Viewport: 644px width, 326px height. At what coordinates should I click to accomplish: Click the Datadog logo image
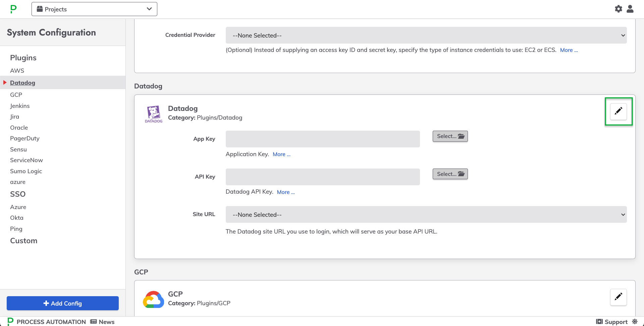click(154, 114)
